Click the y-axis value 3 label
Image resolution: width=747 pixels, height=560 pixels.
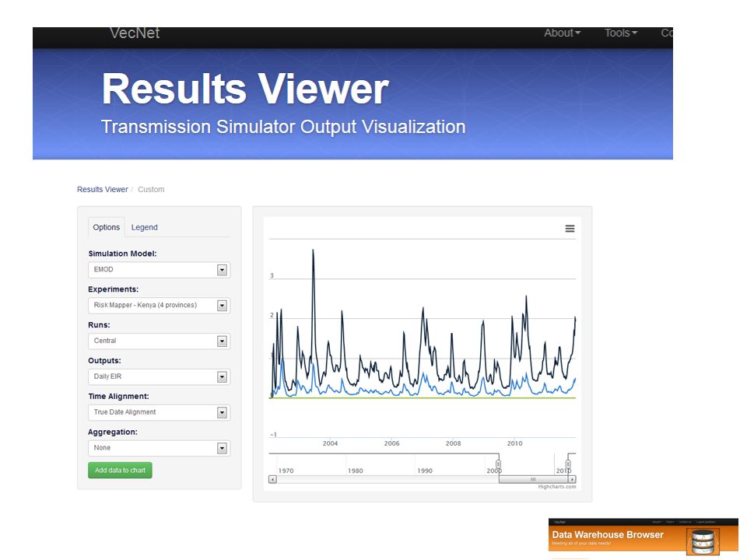click(272, 275)
